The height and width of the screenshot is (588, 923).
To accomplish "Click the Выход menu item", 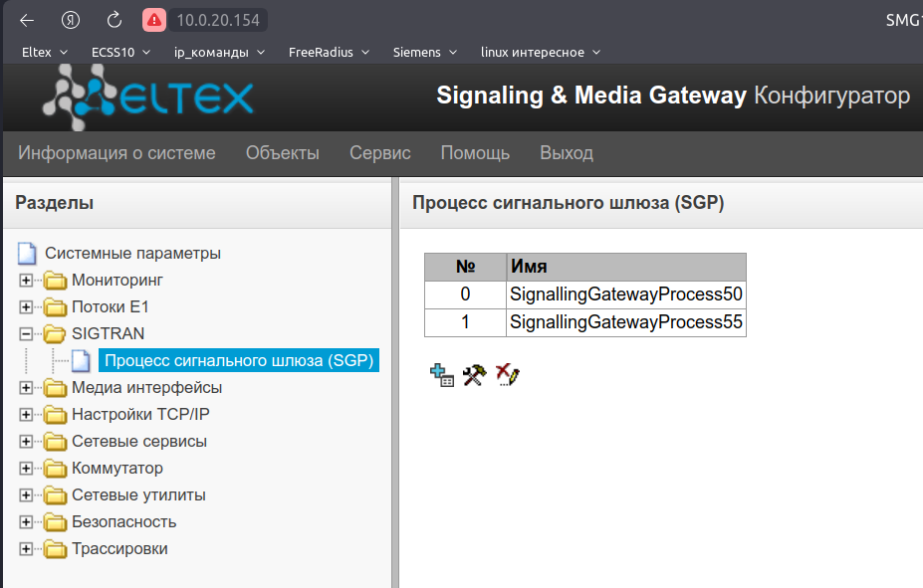I will pos(567,153).
